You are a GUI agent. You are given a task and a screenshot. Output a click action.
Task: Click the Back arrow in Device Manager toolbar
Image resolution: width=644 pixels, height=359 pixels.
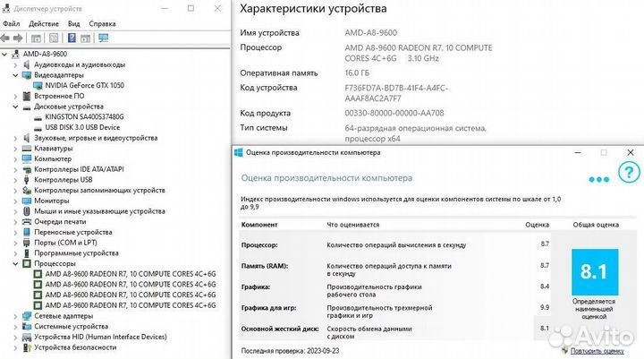[x=5, y=38]
